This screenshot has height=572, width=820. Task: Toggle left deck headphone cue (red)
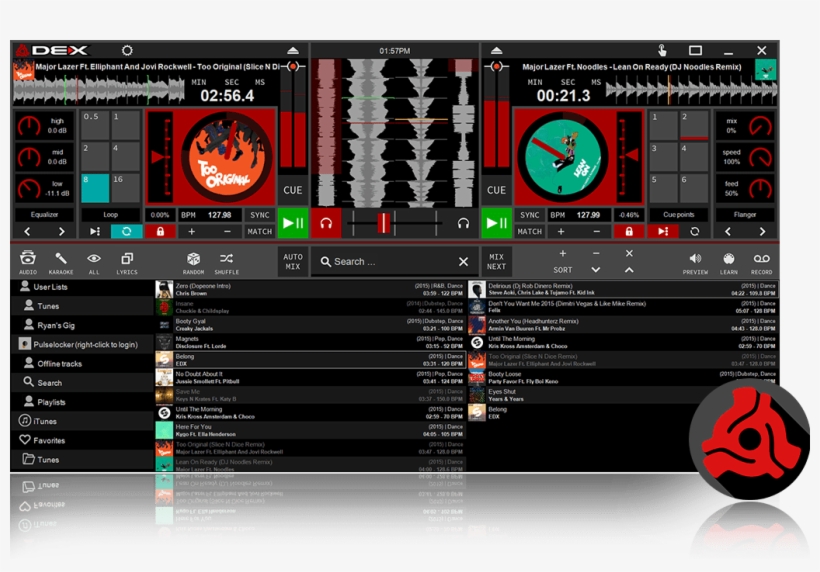[x=326, y=224]
